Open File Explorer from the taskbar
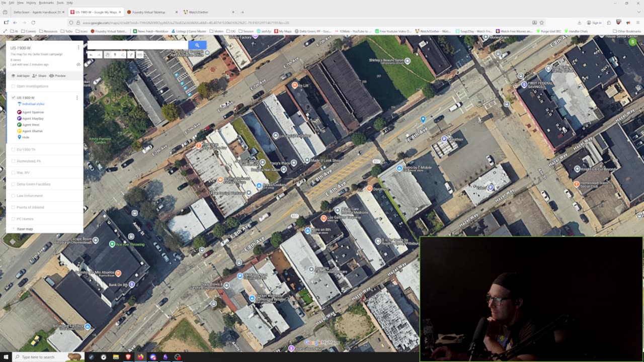This screenshot has width=644, height=362. click(x=116, y=357)
